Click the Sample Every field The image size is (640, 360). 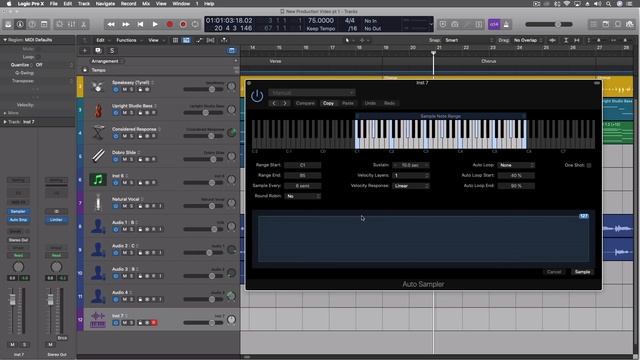[x=302, y=186]
